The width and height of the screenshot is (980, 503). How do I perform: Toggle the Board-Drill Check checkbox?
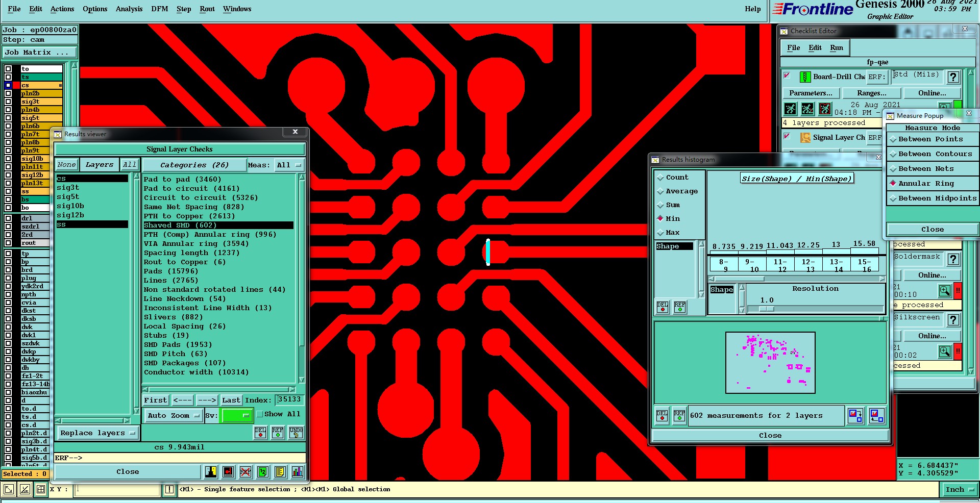coord(787,76)
